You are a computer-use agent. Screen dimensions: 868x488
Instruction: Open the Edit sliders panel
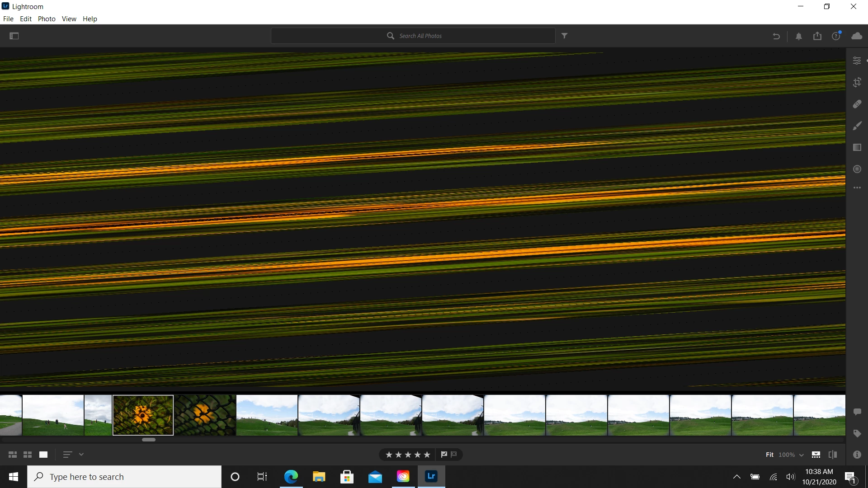[857, 61]
